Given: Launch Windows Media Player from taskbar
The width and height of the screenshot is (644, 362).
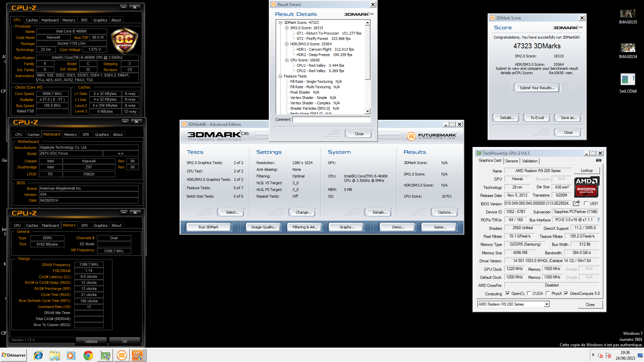Looking at the screenshot, I should click(x=71, y=355).
